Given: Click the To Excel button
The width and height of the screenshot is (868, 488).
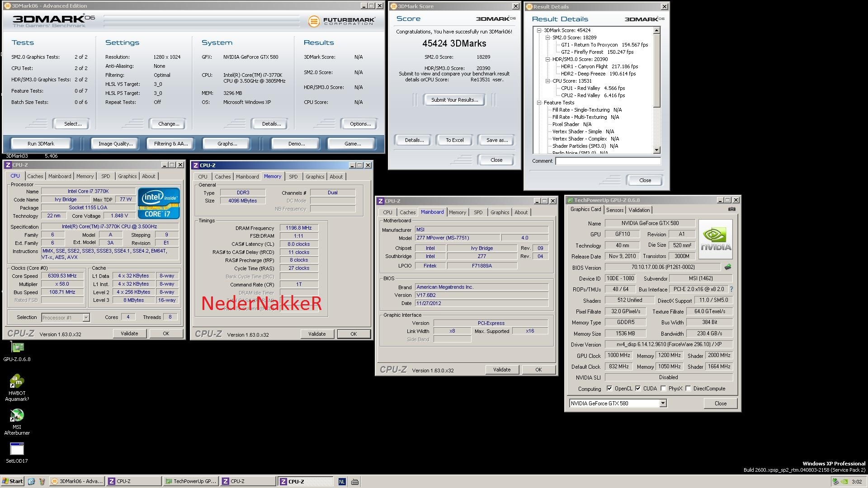Looking at the screenshot, I should [455, 140].
